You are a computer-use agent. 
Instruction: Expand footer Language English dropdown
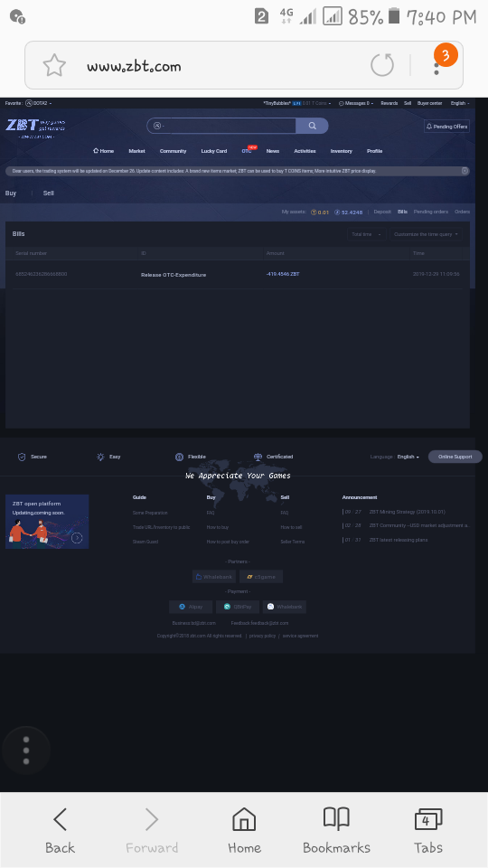click(408, 457)
